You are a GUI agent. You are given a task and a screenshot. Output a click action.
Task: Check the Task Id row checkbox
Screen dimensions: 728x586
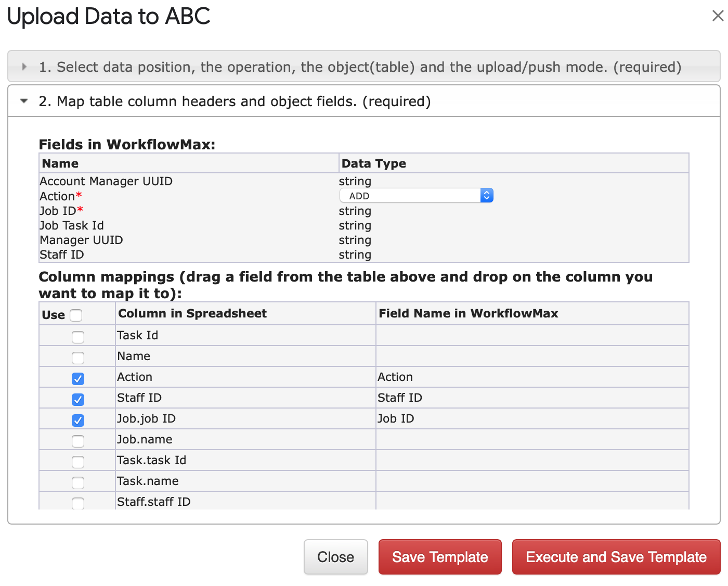point(78,337)
